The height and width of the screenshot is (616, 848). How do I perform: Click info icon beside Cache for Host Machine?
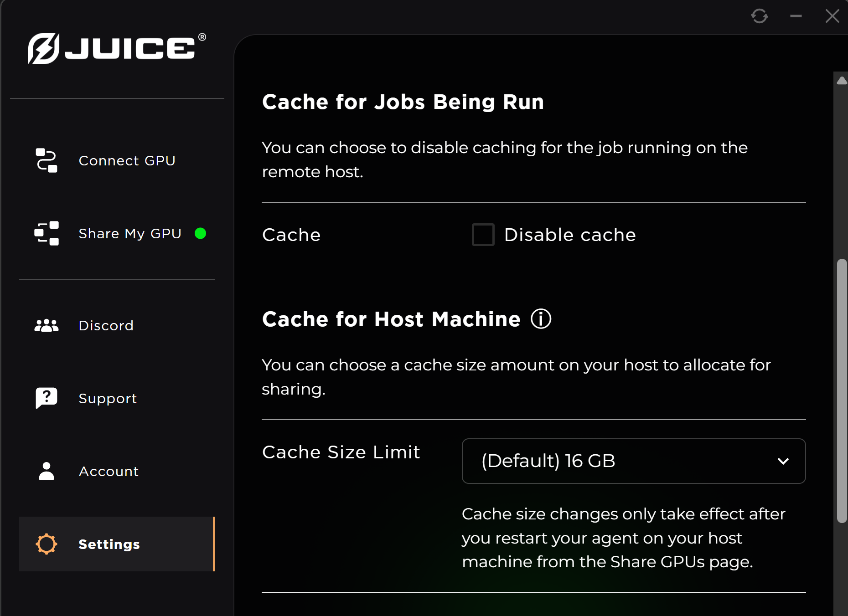click(x=541, y=319)
